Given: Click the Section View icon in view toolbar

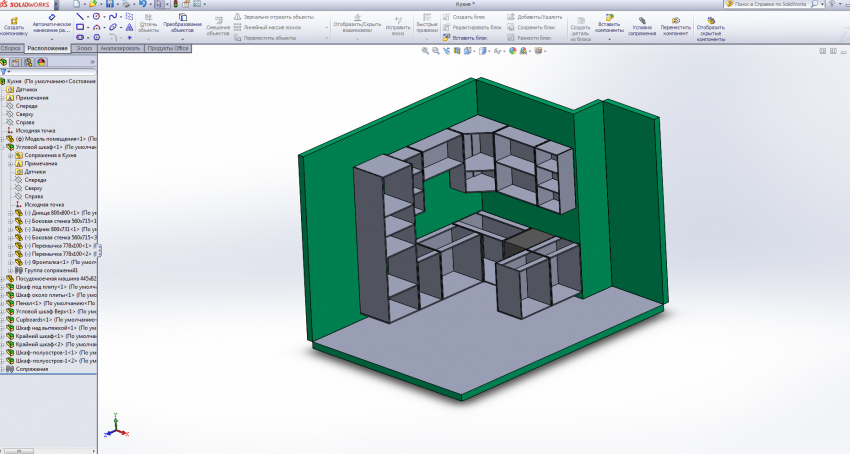Looking at the screenshot, I should pyautogui.click(x=457, y=51).
